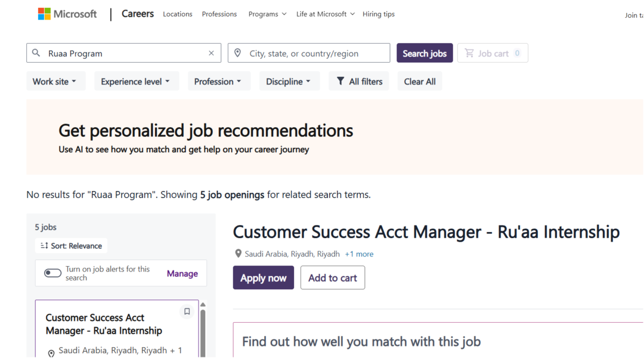Click Add to cart
This screenshot has height=358, width=644.
click(x=332, y=277)
